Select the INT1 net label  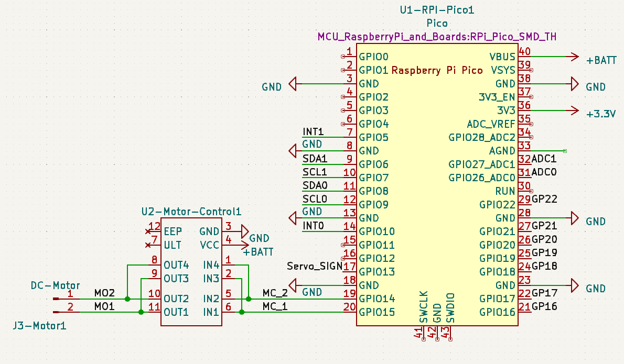click(x=313, y=131)
